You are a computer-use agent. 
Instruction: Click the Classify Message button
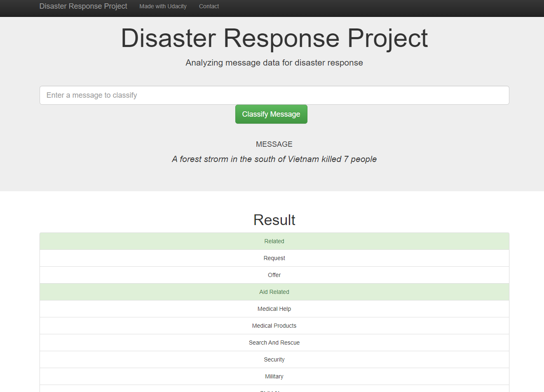pyautogui.click(x=271, y=114)
